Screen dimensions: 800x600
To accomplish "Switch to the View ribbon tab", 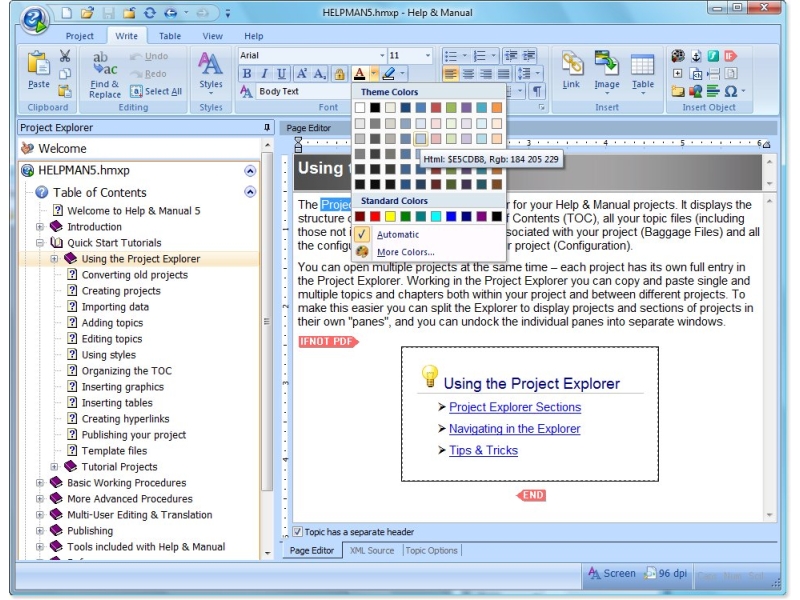I will [x=212, y=36].
